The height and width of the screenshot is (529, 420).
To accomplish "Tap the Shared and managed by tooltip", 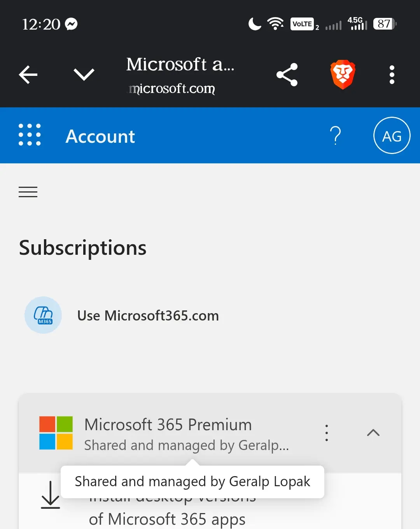I will pos(192,482).
